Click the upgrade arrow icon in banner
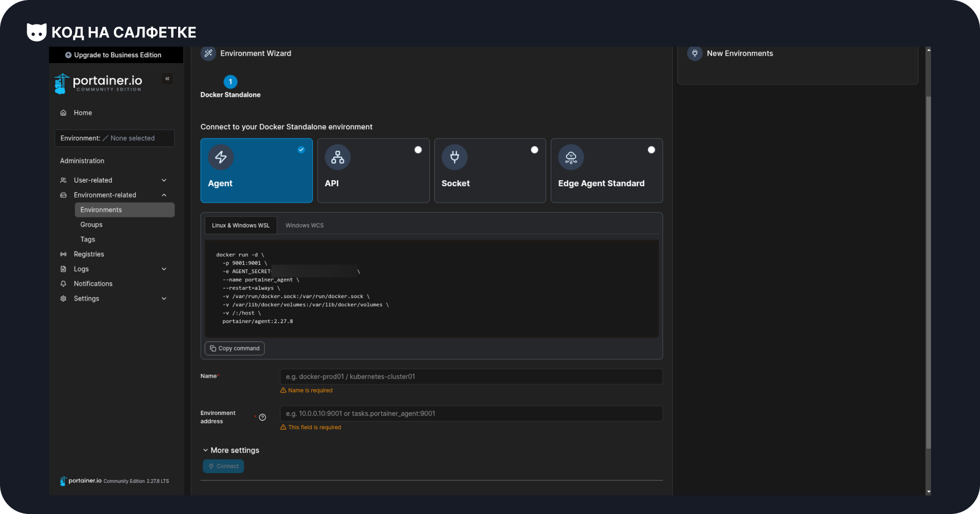 click(x=68, y=55)
